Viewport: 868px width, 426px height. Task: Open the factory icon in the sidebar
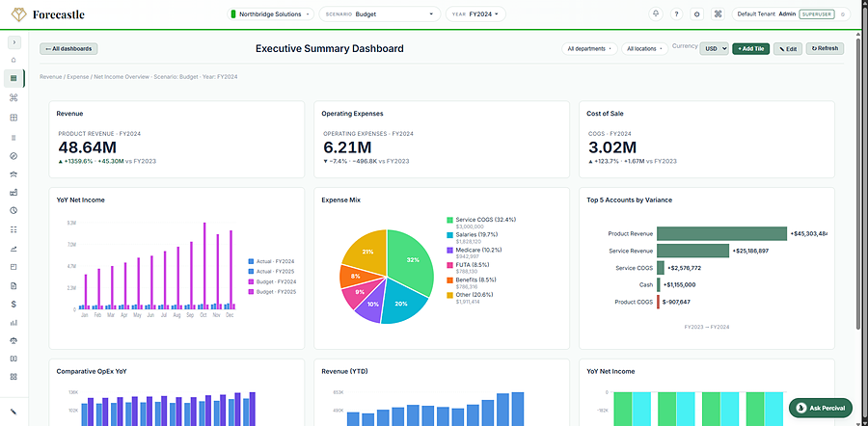pos(14,193)
